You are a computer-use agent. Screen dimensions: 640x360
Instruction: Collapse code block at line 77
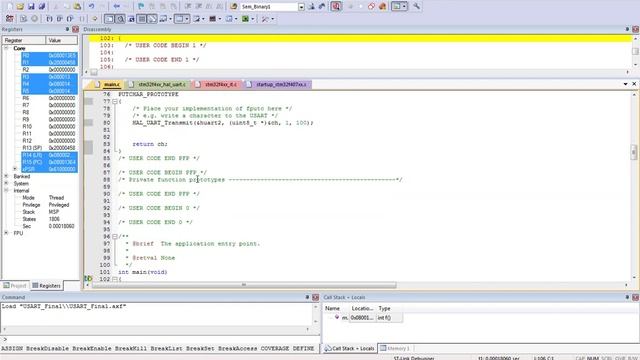[x=115, y=101]
